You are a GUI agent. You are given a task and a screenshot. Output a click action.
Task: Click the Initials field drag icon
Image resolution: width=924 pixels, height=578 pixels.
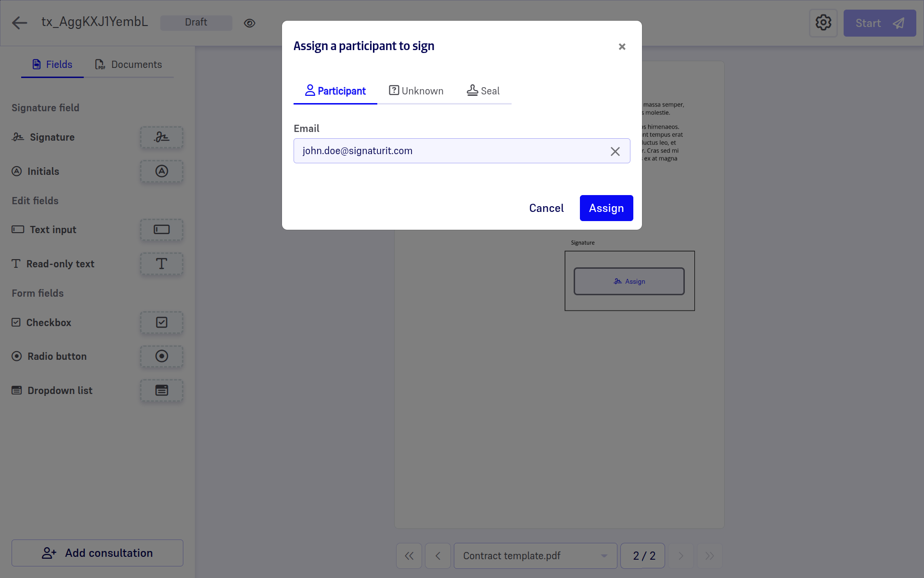pos(162,171)
